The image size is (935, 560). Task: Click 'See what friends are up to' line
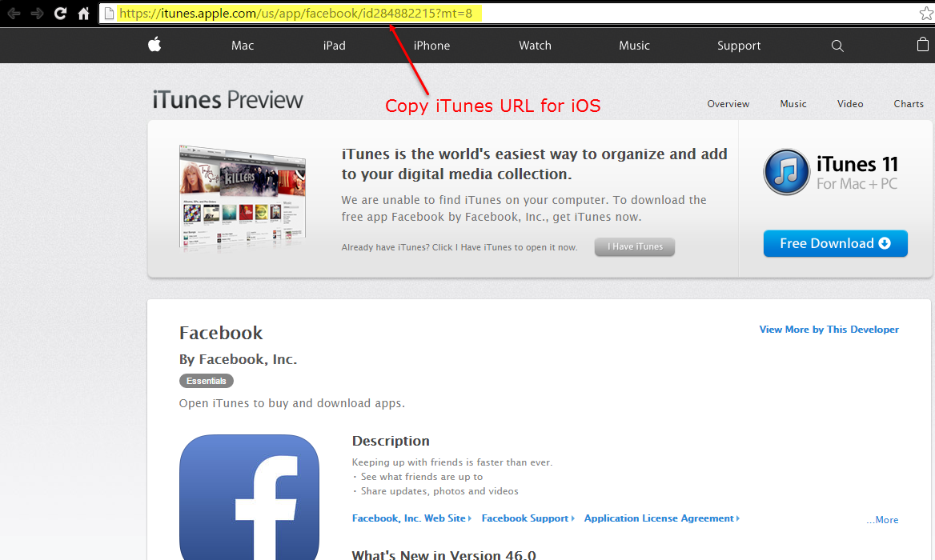click(x=422, y=477)
